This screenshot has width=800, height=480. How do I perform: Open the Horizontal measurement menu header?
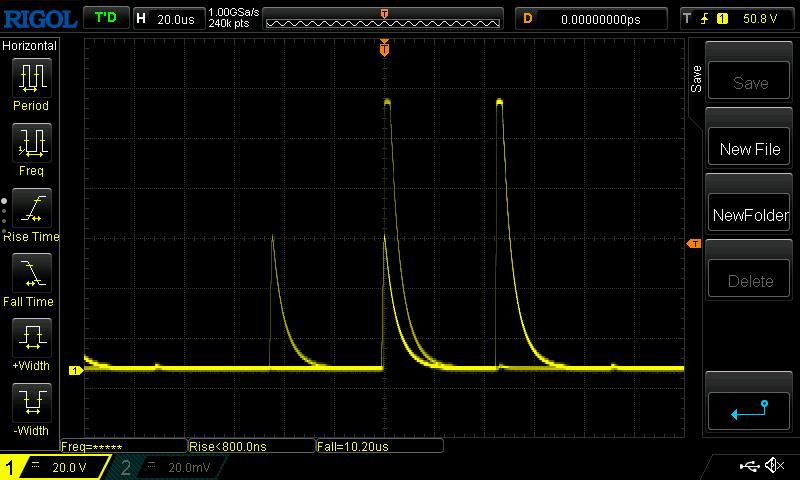tap(30, 46)
